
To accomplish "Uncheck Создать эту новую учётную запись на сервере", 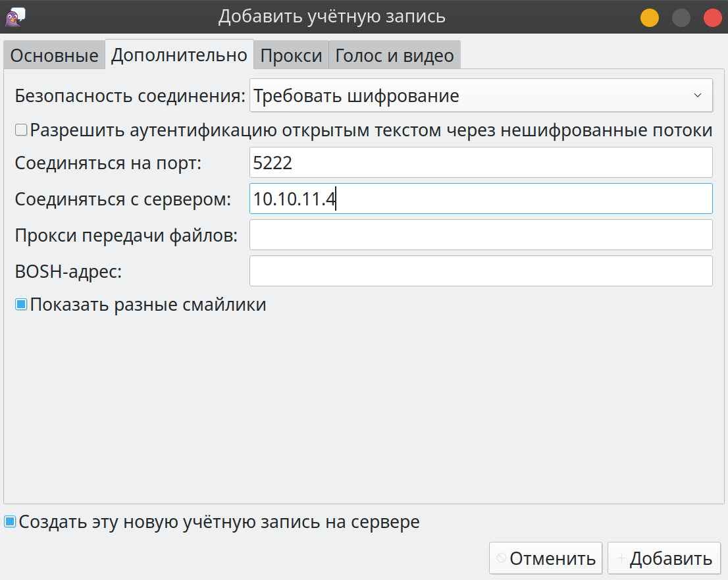I will [x=11, y=521].
